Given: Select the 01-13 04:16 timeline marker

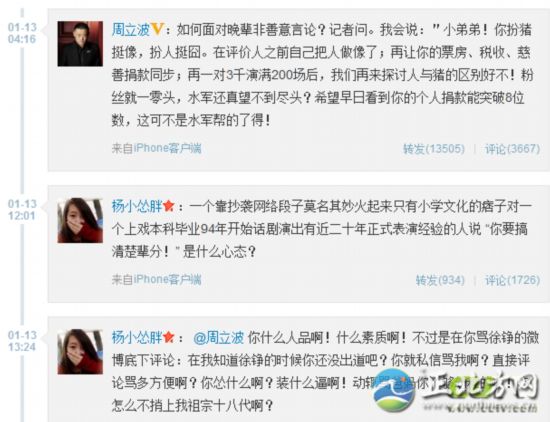Looking at the screenshot, I should [x=22, y=33].
